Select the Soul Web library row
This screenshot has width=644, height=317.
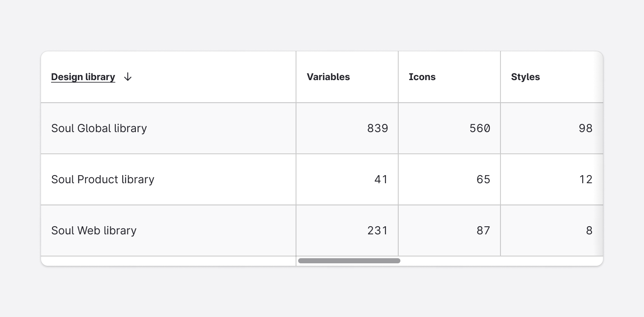point(94,231)
